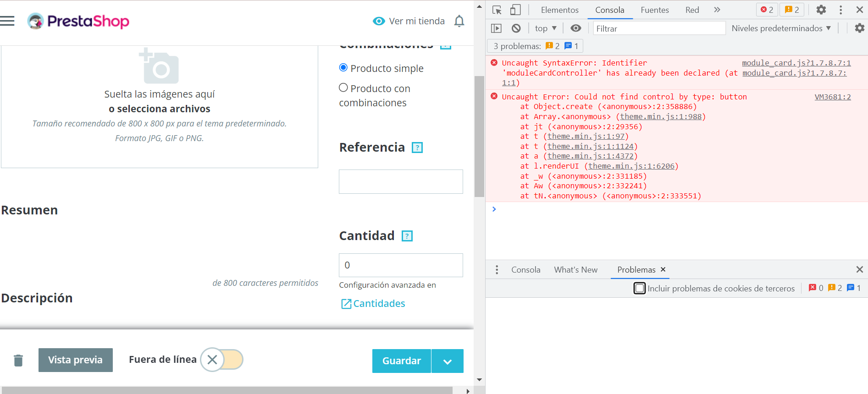
Task: Open the Niveles predeterminados dropdown
Action: click(781, 28)
